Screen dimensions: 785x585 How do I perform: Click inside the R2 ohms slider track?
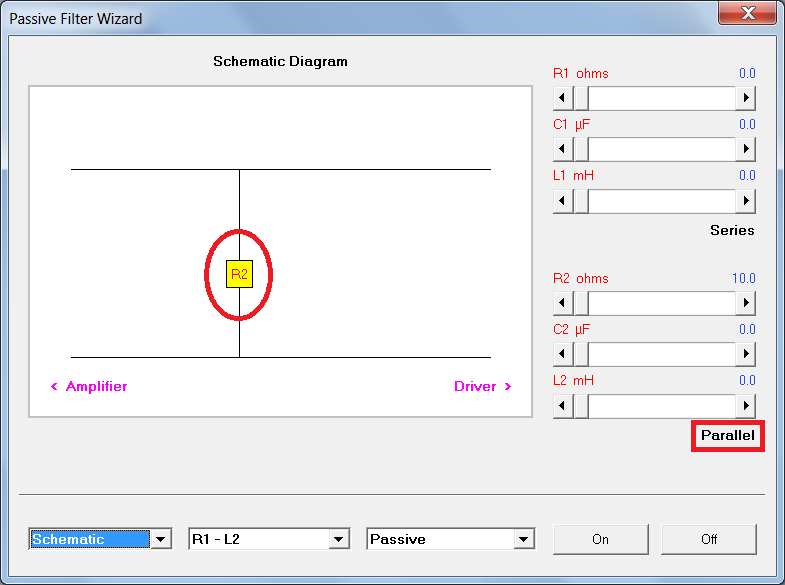click(x=662, y=303)
